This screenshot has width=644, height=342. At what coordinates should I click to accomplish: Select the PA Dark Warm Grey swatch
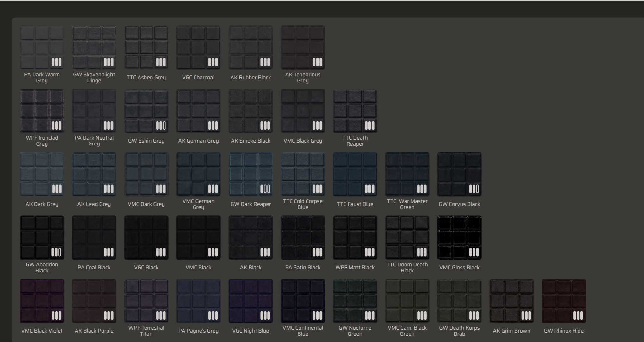click(42, 47)
